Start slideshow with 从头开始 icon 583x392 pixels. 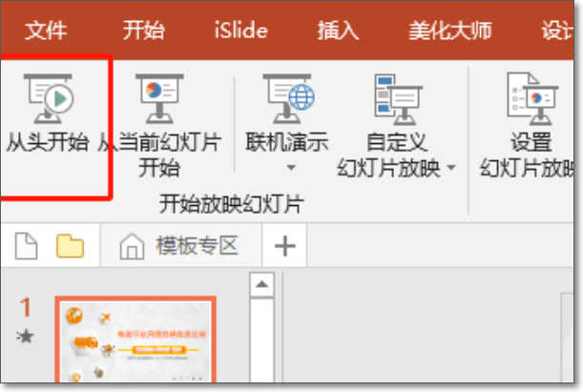click(x=48, y=98)
